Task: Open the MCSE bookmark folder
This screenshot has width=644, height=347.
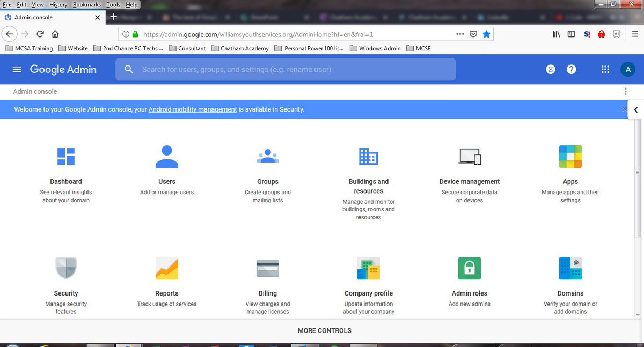Action: (418, 48)
